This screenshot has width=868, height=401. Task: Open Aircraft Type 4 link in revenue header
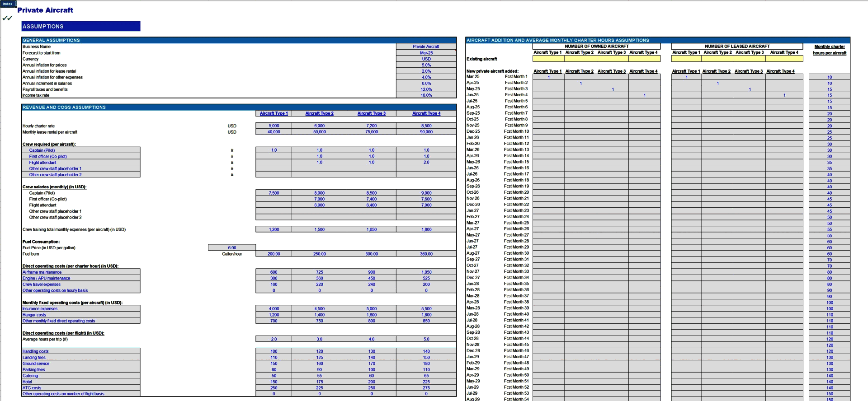pos(426,113)
